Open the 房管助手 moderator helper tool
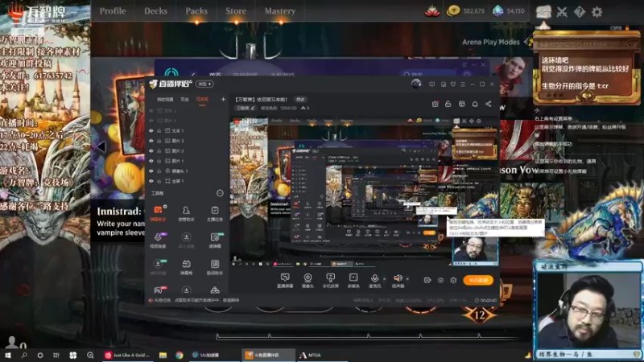 tap(186, 213)
